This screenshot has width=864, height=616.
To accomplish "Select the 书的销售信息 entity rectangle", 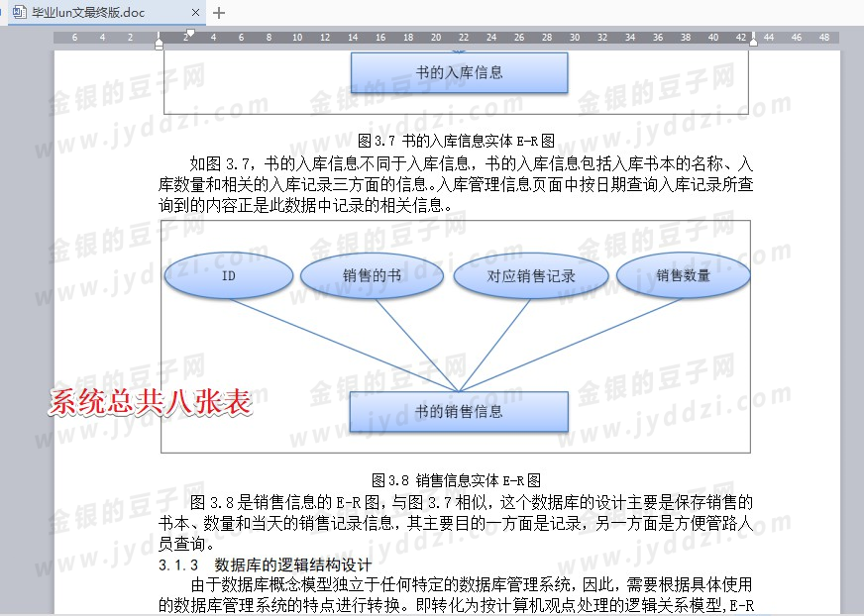I will pyautogui.click(x=459, y=412).
